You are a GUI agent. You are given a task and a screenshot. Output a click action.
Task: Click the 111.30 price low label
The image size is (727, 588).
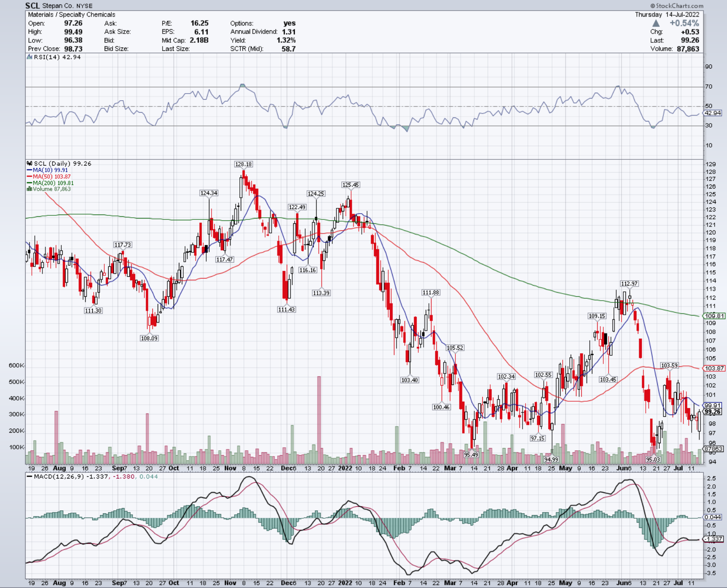pyautogui.click(x=93, y=310)
